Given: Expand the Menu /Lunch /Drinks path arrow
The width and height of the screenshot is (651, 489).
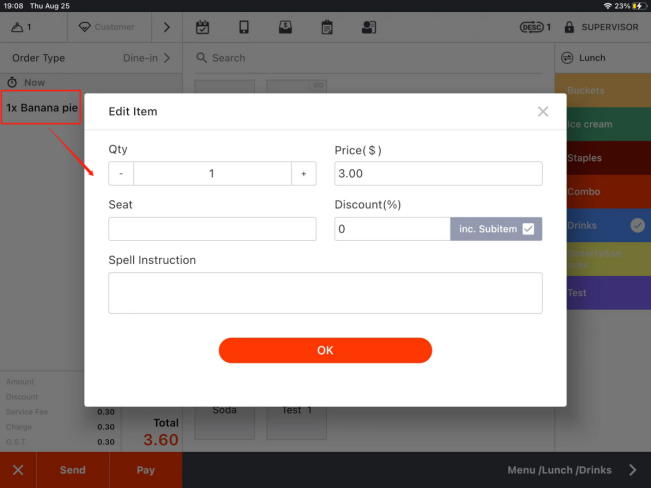Looking at the screenshot, I should pos(632,470).
